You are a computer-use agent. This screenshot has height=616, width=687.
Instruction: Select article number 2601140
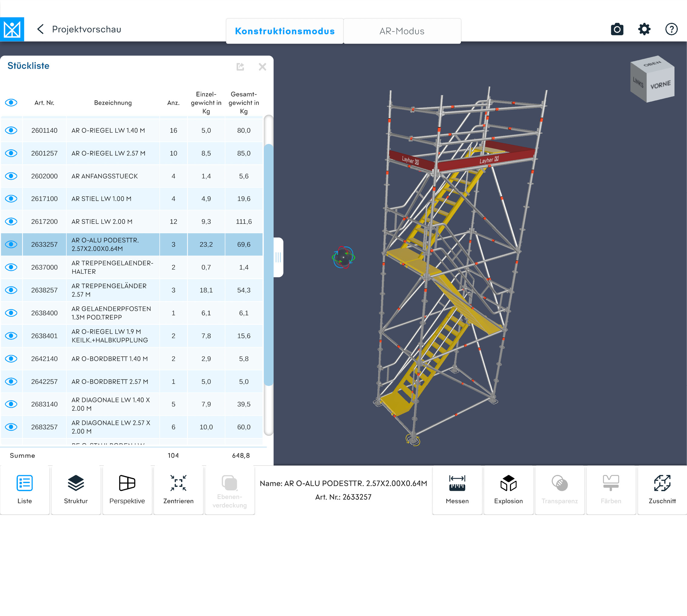44,130
